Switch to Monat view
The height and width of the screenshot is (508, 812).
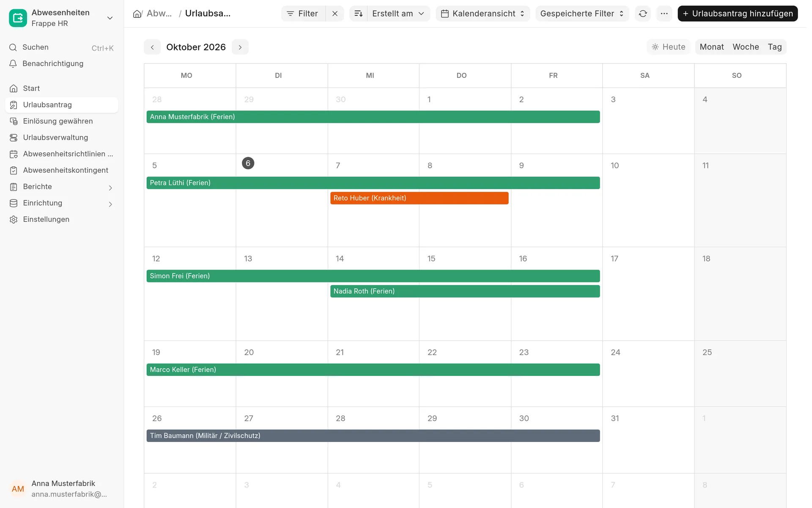712,47
